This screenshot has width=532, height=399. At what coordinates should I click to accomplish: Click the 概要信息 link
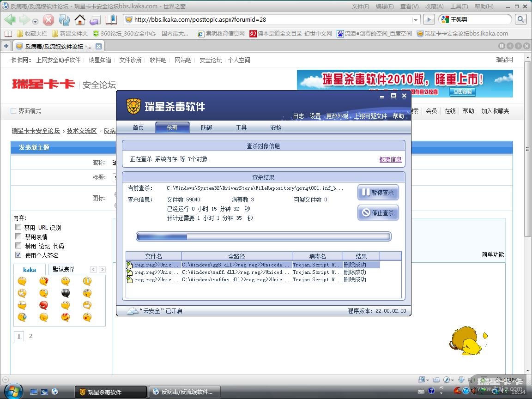390,159
